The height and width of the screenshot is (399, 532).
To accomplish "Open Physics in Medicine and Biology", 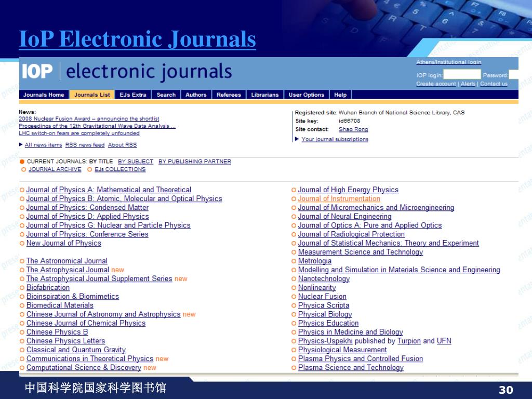I will [x=351, y=332].
